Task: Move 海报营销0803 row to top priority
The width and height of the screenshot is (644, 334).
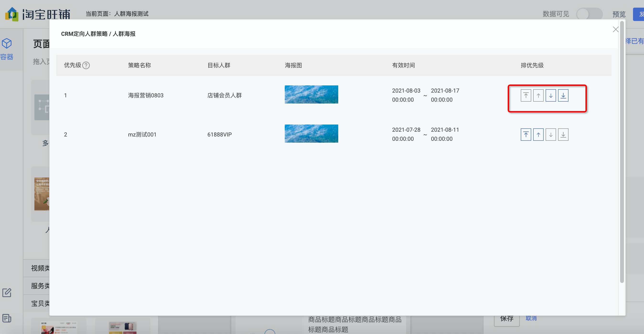Action: point(526,95)
